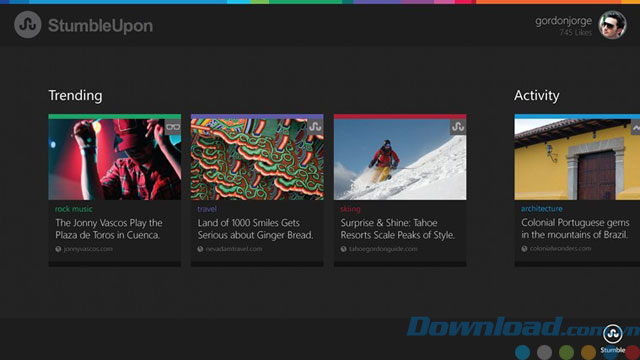
Task: Visit the colonialwonders.com source link
Action: pos(560,249)
